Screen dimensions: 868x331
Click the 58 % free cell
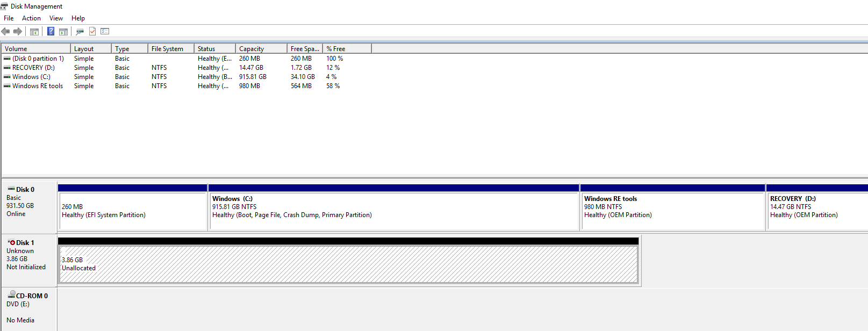point(333,86)
